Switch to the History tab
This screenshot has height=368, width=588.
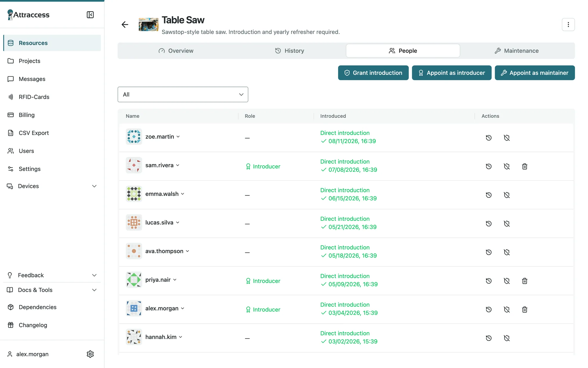pos(289,51)
